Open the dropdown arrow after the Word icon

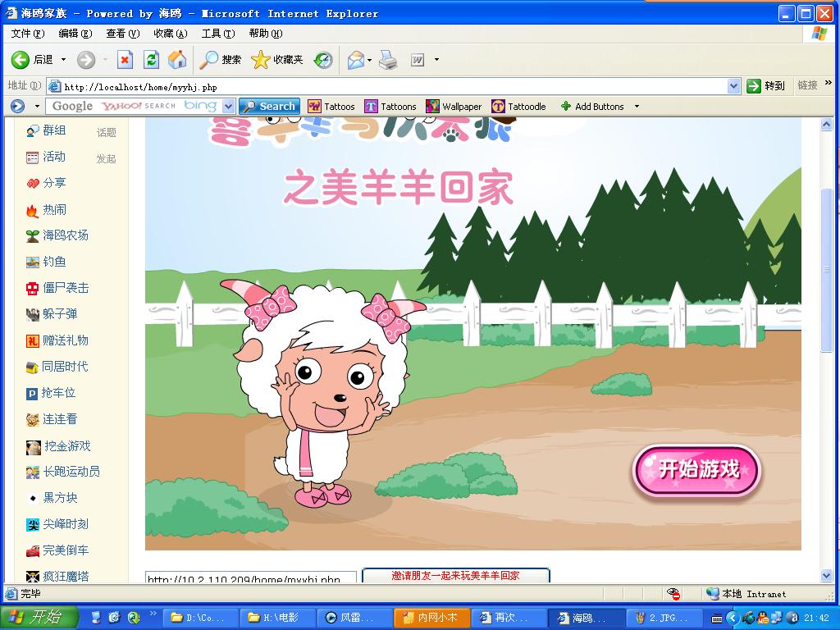point(436,59)
